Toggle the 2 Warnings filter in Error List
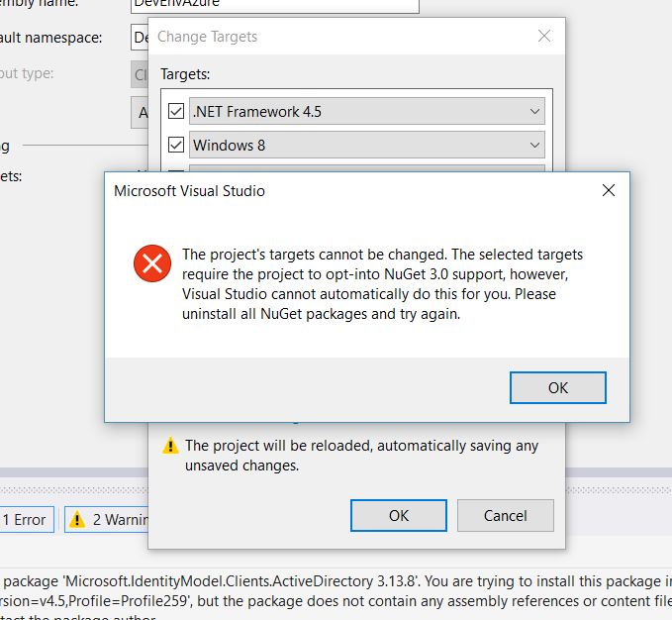Viewport: 672px width, 620px height. click(106, 520)
